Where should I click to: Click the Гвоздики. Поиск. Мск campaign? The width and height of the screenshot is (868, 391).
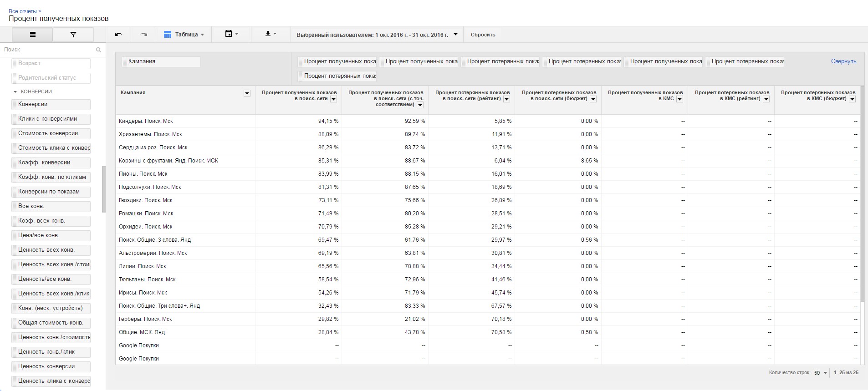146,200
